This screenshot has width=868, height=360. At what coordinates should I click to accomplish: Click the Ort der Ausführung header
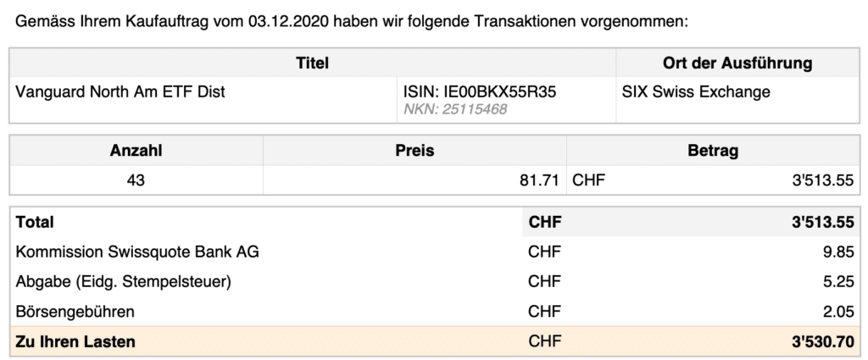(x=737, y=63)
